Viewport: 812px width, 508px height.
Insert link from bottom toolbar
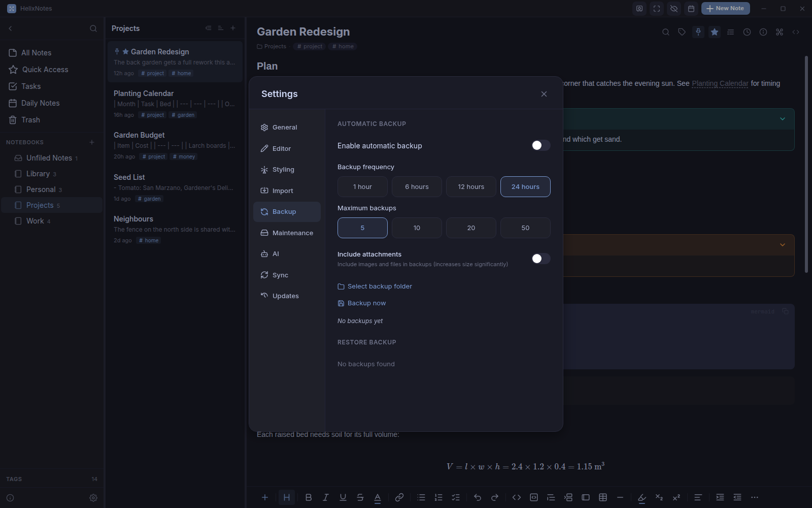click(x=399, y=497)
